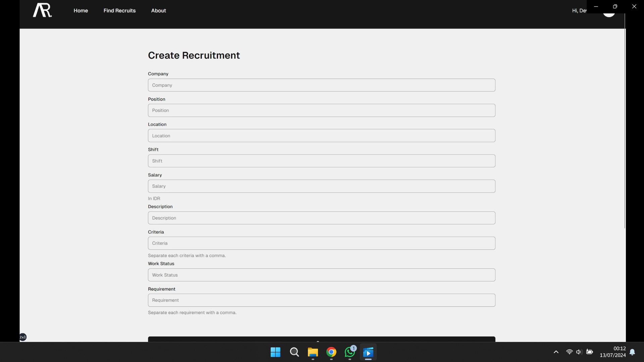Image resolution: width=644 pixels, height=362 pixels.
Task: Launch Google Chrome from taskbar
Action: pyautogui.click(x=331, y=352)
